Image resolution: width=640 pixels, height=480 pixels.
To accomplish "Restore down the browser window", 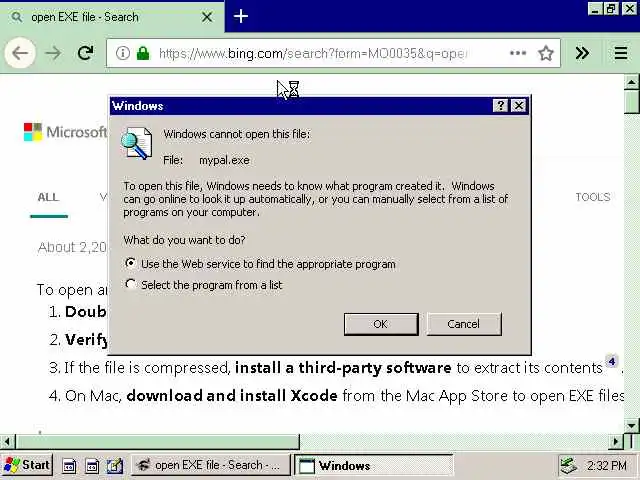I will click(x=611, y=9).
